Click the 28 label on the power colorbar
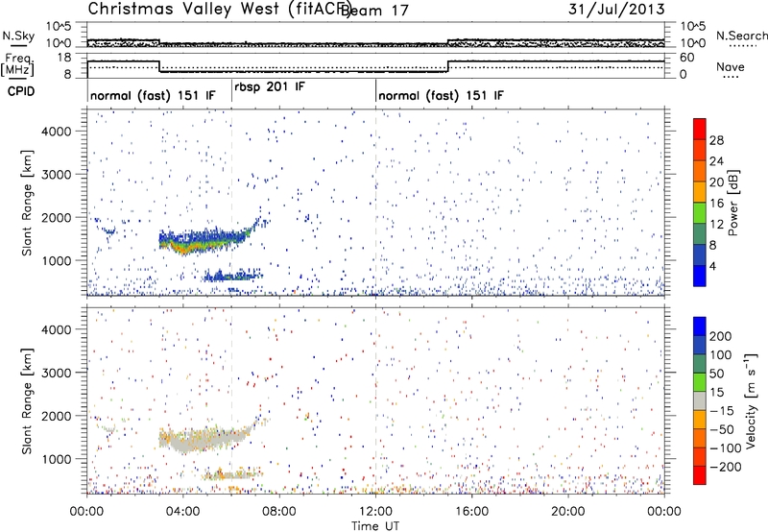The image size is (768, 532). (x=716, y=140)
